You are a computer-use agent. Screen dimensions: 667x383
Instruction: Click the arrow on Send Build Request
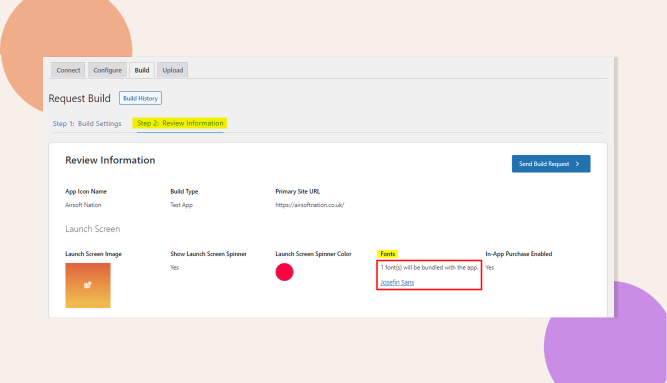pos(578,164)
